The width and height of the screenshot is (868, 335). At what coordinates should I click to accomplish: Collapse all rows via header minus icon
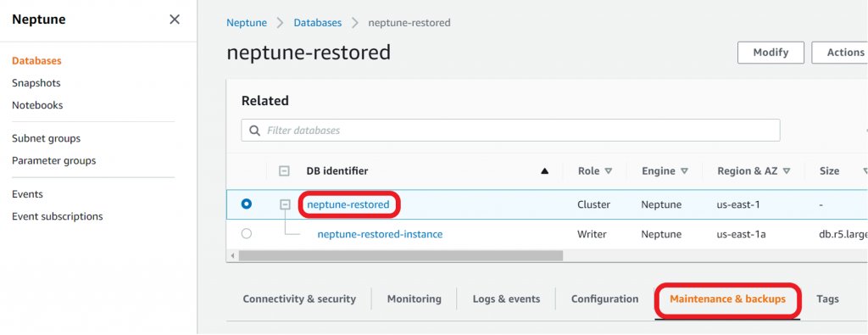coord(284,171)
